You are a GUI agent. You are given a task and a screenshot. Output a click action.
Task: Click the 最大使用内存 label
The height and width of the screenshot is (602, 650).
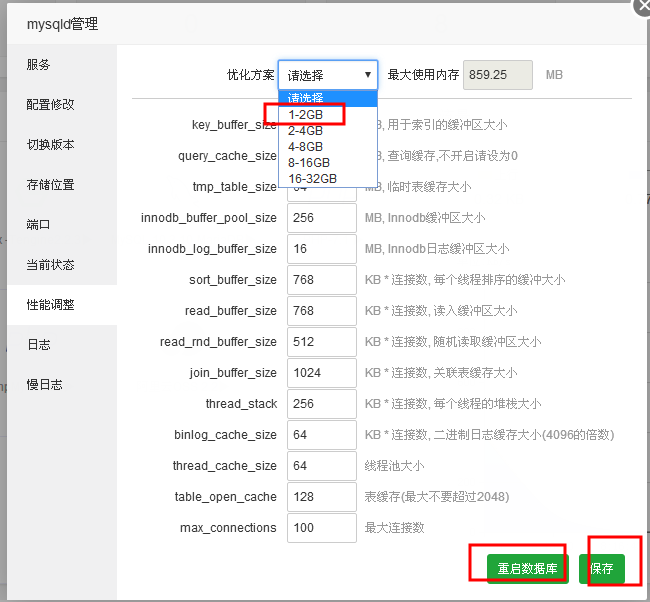[x=423, y=75]
